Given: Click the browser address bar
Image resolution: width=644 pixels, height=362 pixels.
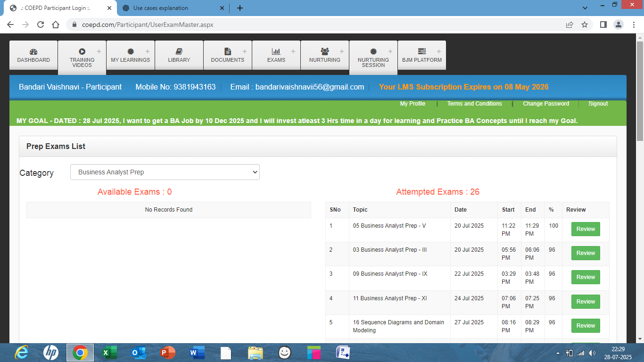Looking at the screenshot, I should [306, 25].
